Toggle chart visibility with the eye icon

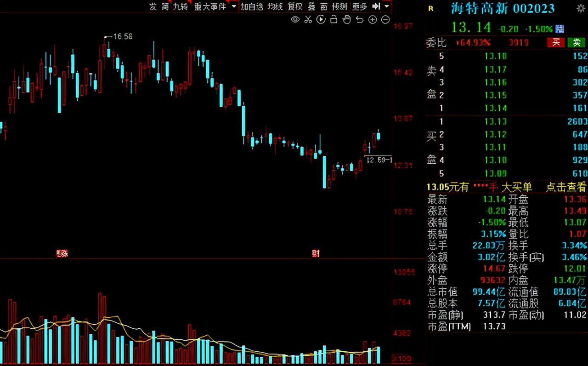(x=295, y=20)
